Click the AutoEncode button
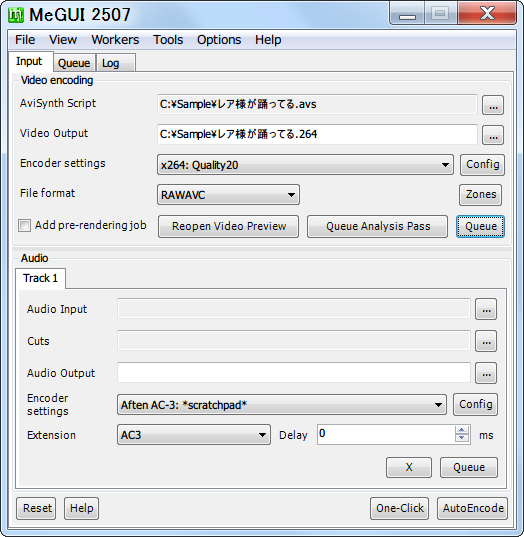This screenshot has height=537, width=524. click(x=473, y=508)
